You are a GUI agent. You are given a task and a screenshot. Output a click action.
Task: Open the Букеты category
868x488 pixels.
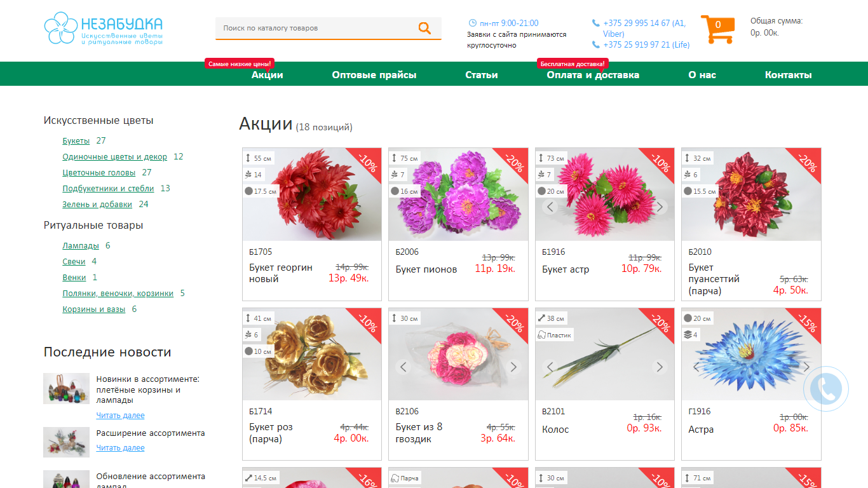(76, 141)
